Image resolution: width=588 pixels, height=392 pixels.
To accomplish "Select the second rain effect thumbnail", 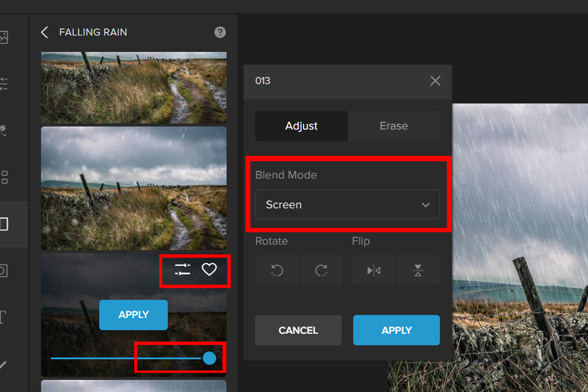I will point(133,188).
